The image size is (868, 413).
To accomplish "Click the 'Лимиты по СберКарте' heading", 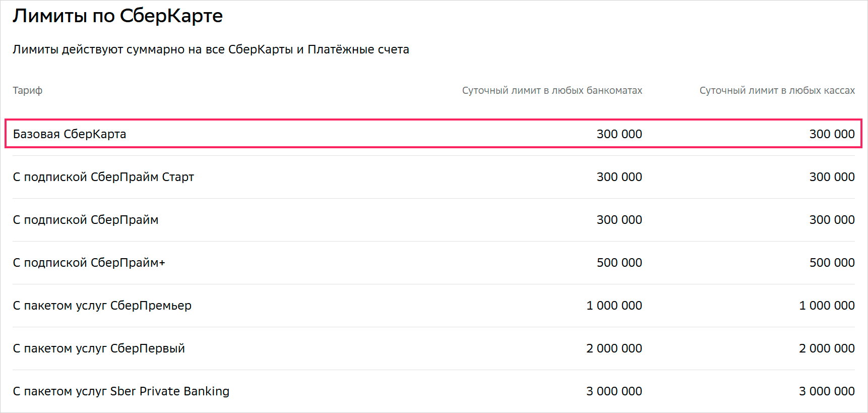I will 117,16.
